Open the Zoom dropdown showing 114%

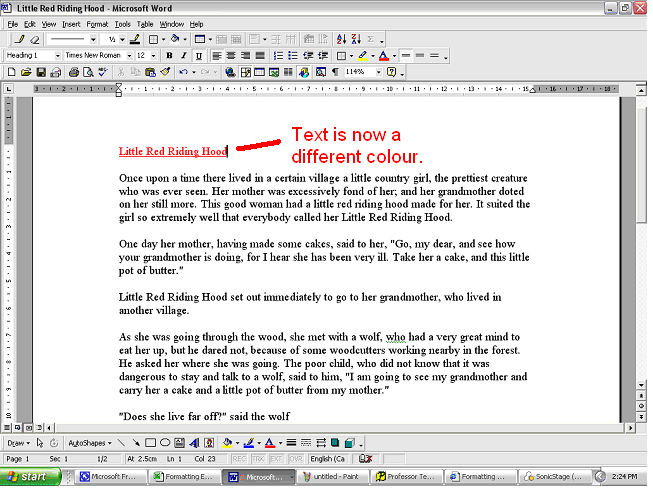click(x=379, y=73)
